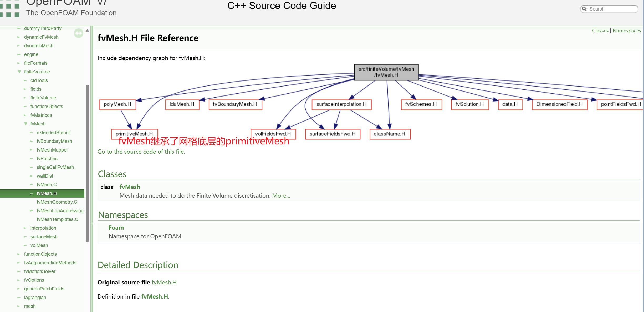Expand the extendedStencil arrow
Image resolution: width=644 pixels, height=312 pixels.
(x=32, y=133)
